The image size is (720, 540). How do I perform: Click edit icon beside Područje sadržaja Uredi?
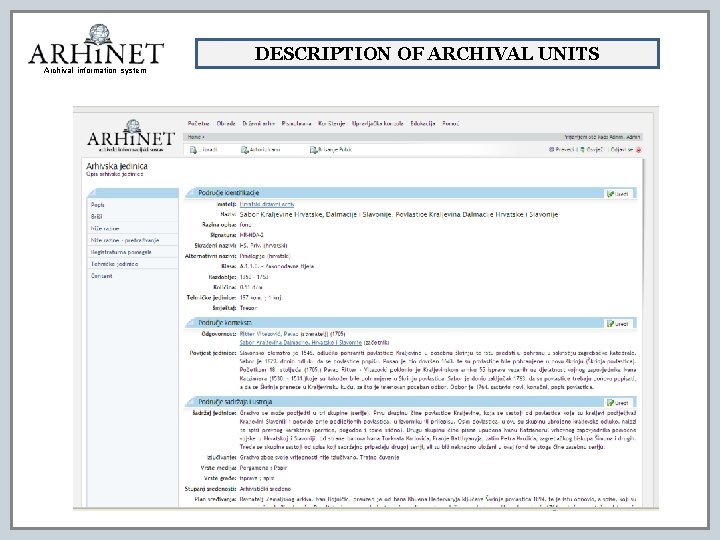611,403
